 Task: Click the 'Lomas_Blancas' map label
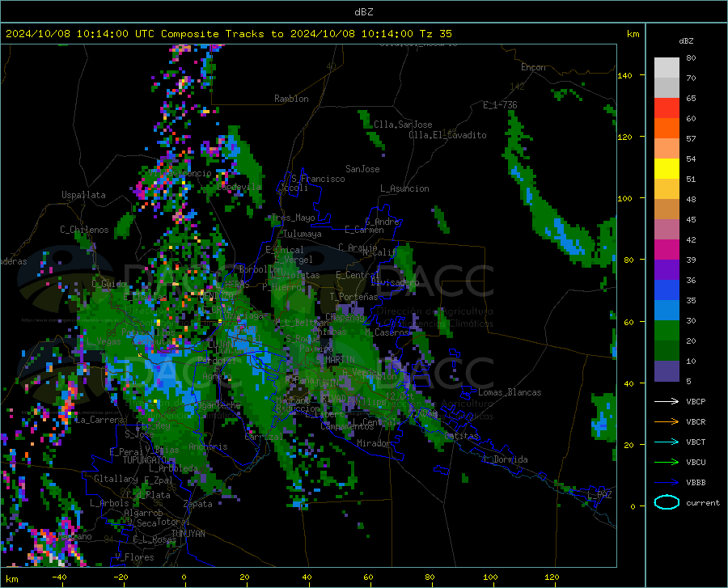pyautogui.click(x=510, y=392)
